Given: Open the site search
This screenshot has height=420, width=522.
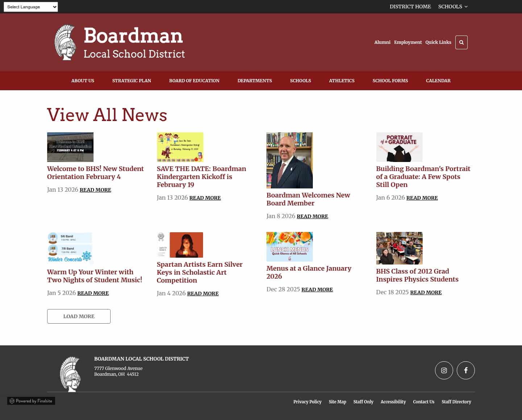Looking at the screenshot, I should pyautogui.click(x=461, y=42).
